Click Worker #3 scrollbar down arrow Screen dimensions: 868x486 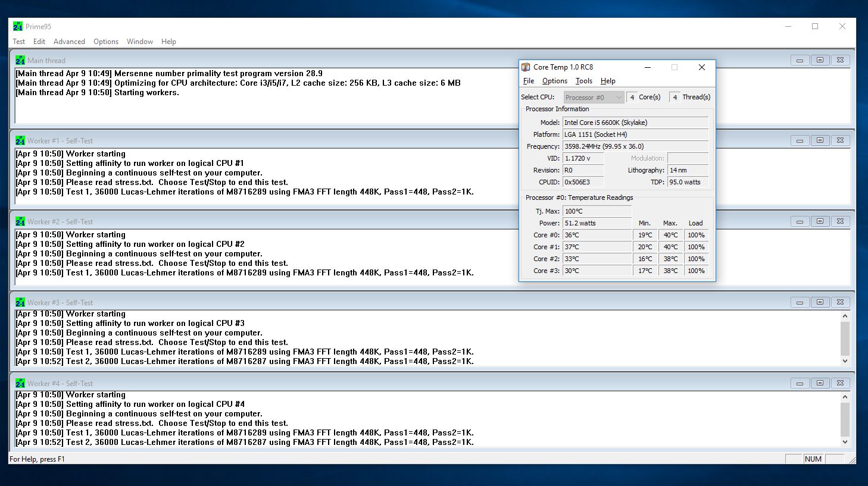[x=845, y=361]
